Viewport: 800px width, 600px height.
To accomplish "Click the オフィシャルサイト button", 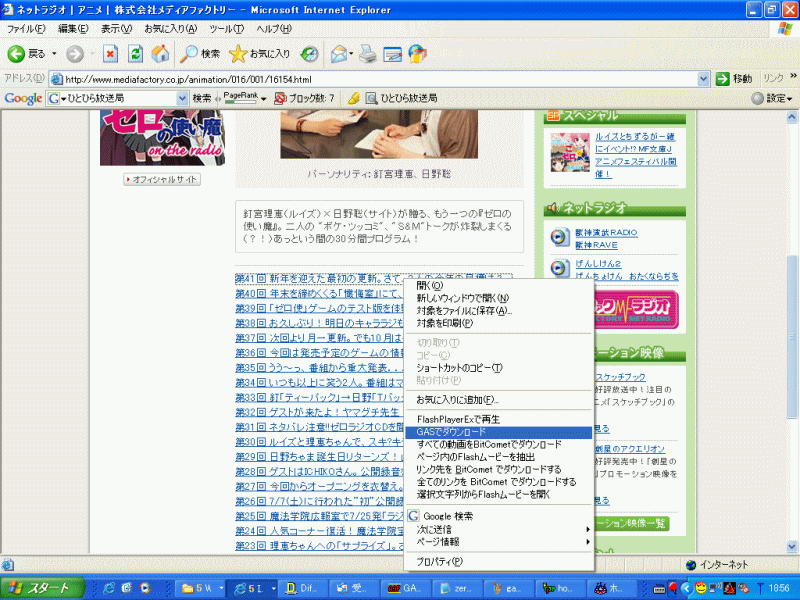I will tap(162, 180).
